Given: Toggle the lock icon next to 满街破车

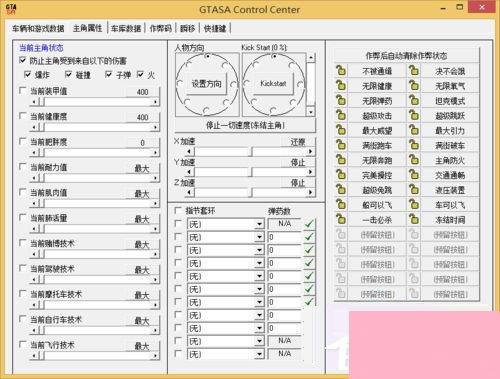Looking at the screenshot, I should [414, 145].
